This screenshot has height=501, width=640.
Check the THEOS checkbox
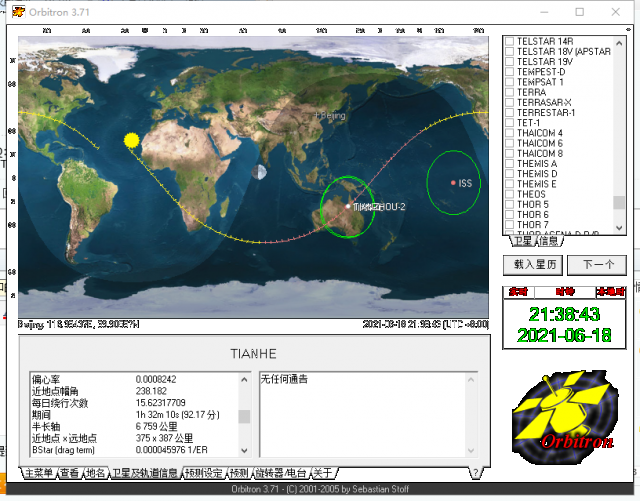[x=509, y=194]
